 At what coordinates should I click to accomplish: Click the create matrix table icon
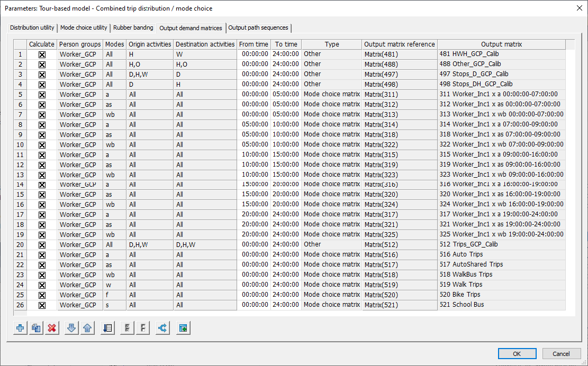(183, 328)
